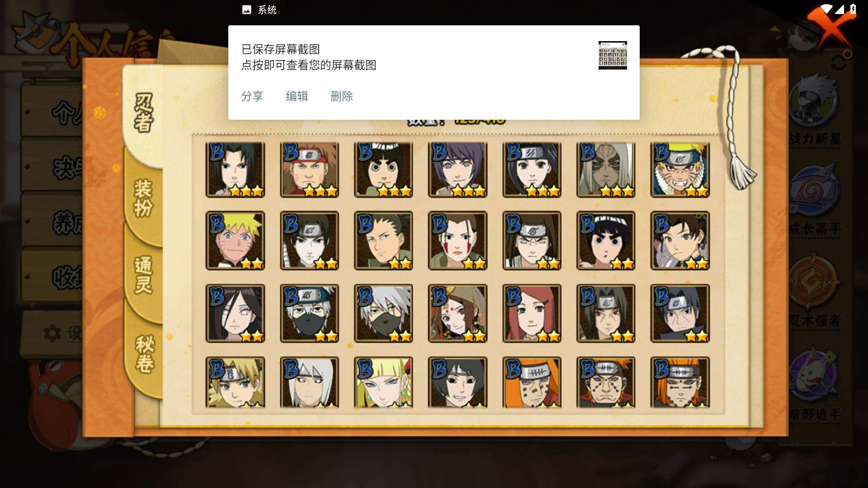Select the red-haired Kushina ninja portrait
This screenshot has height=488, width=868.
pos(532,313)
